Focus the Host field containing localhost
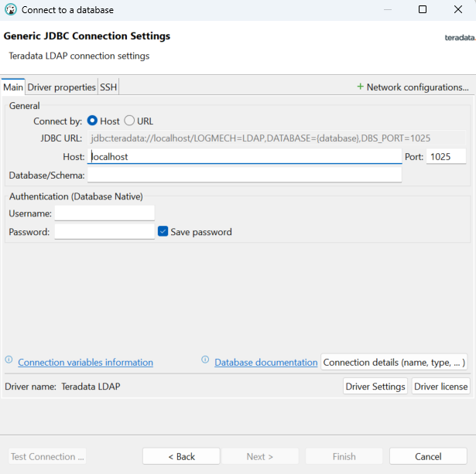 click(x=245, y=156)
